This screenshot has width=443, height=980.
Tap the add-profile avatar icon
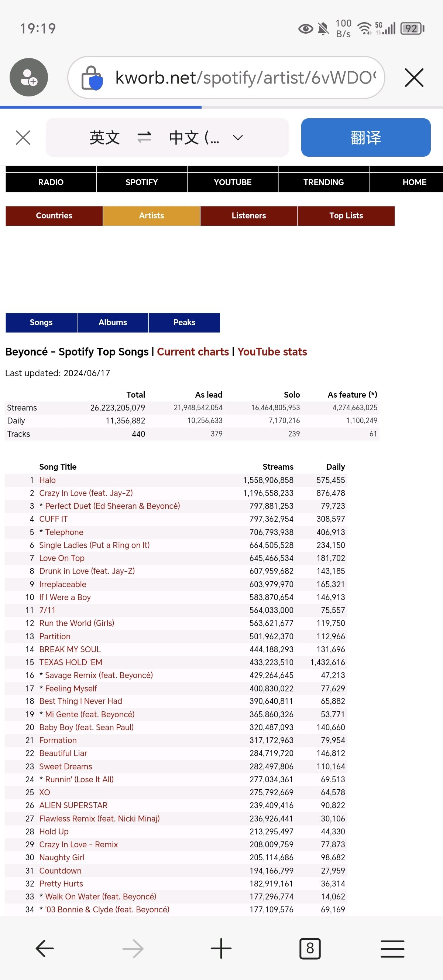(29, 77)
